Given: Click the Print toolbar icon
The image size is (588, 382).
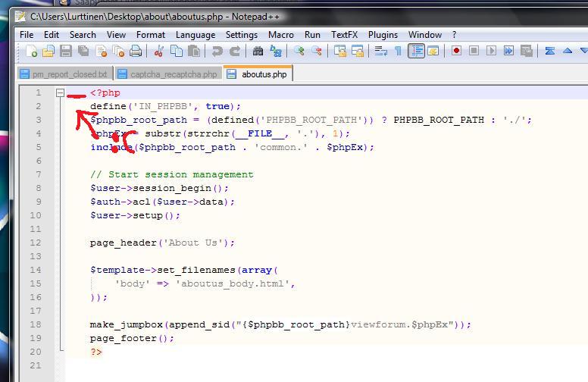Looking at the screenshot, I should tap(135, 51).
